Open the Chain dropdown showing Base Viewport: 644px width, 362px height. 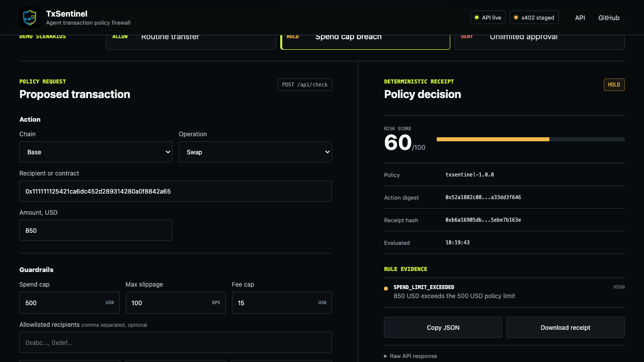click(96, 152)
